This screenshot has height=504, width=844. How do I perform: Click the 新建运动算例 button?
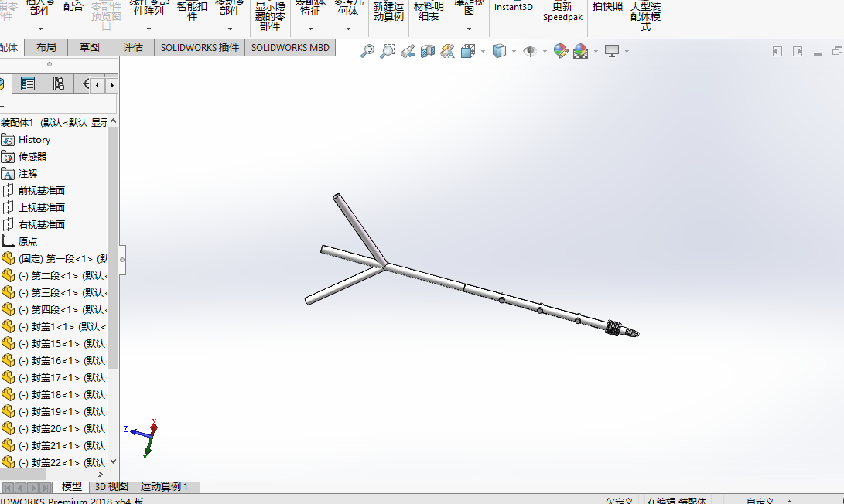pos(388,11)
